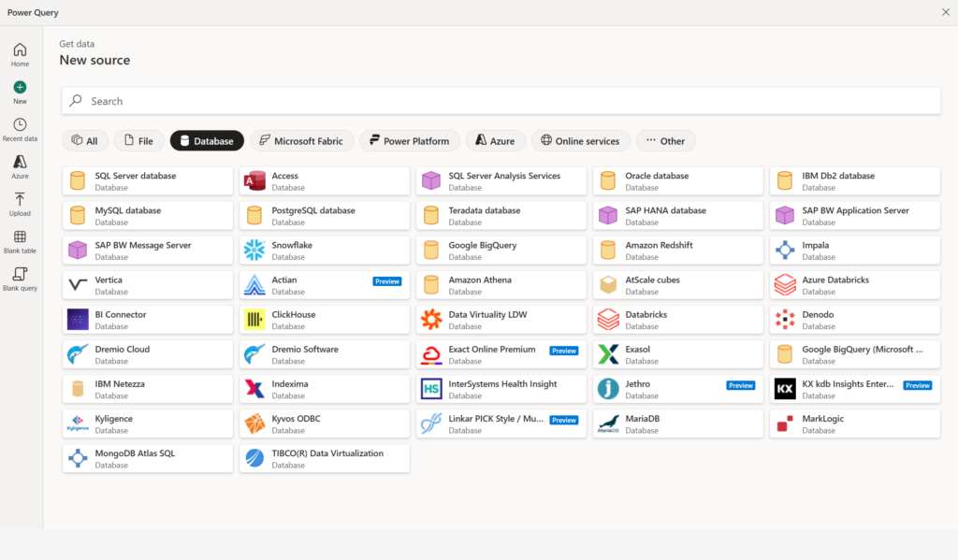Choose Dremio Software connector
This screenshot has width=958, height=560.
pyautogui.click(x=325, y=354)
